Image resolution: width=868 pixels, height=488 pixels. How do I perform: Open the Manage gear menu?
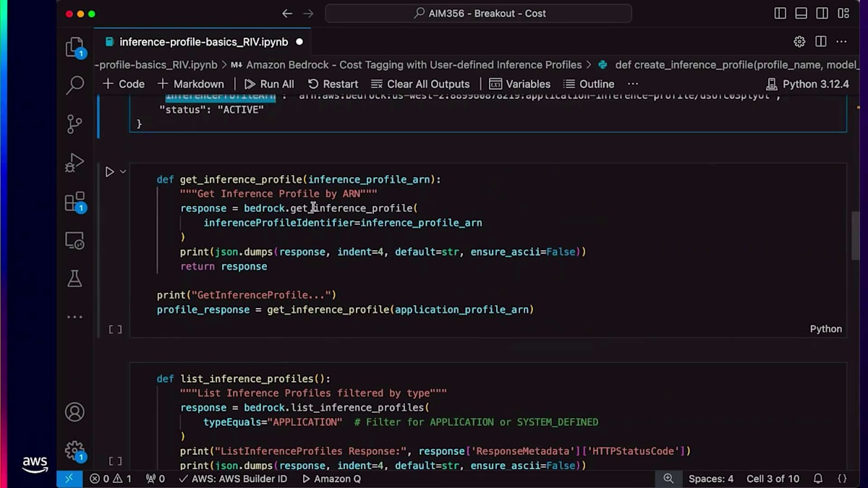coord(75,450)
